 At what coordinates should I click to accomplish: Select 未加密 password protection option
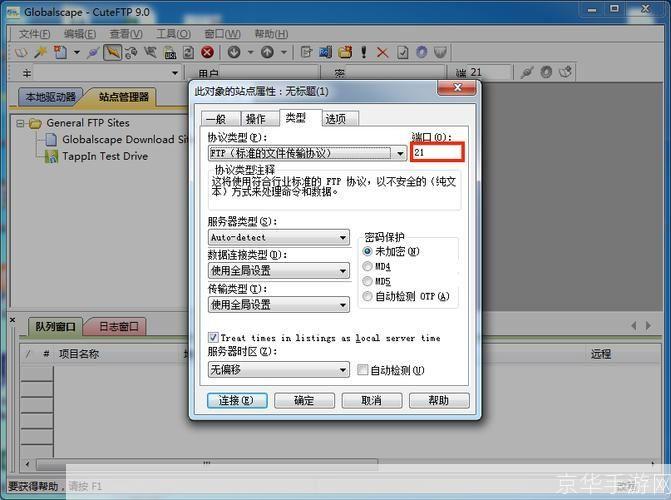coord(391,251)
